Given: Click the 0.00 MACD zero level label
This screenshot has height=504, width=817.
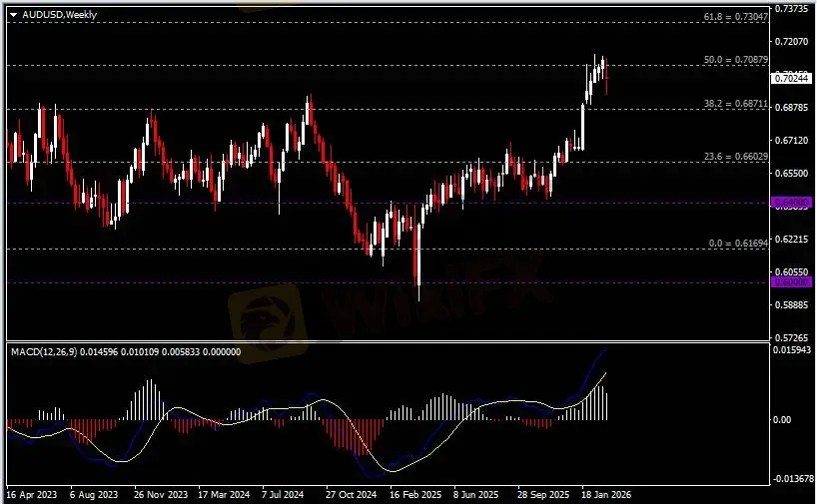Looking at the screenshot, I should pos(785,420).
